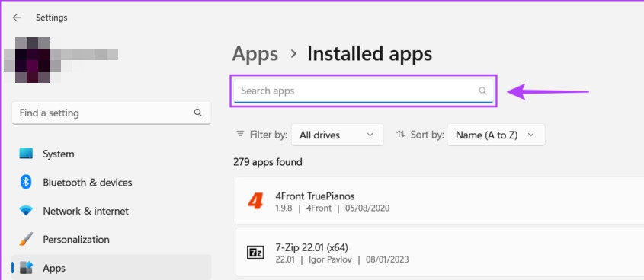Click the Personalization paintbrush icon
Image resolution: width=644 pixels, height=280 pixels.
click(x=26, y=239)
